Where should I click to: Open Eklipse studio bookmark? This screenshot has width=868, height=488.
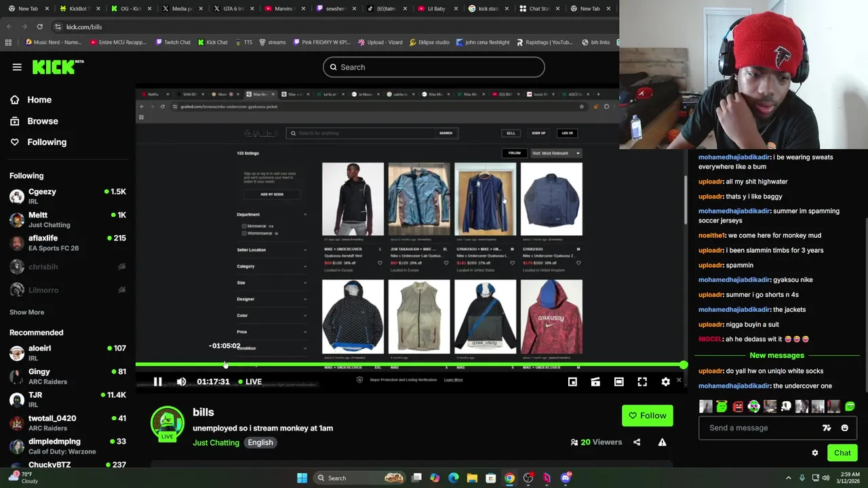tap(429, 42)
